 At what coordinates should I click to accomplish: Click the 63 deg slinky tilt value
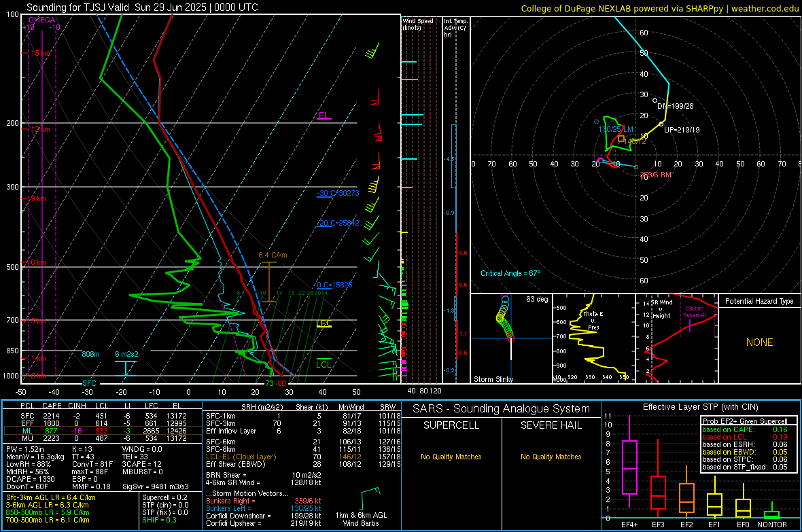[x=537, y=299]
